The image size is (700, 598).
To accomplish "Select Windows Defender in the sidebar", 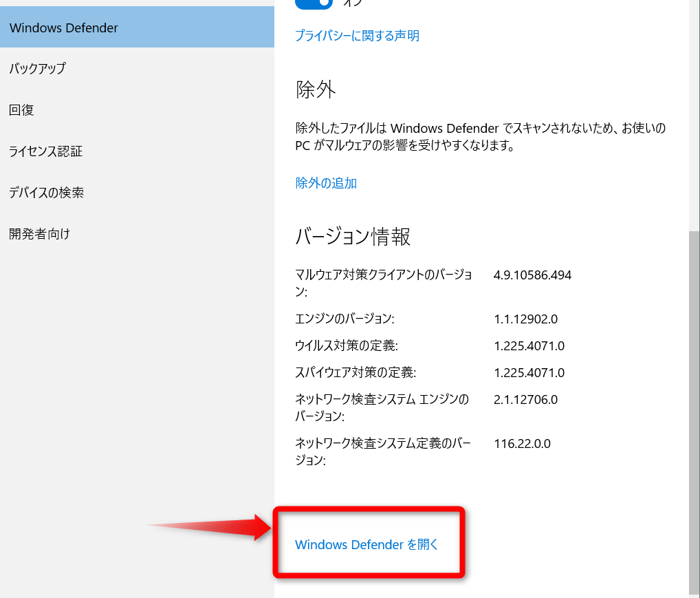I will (64, 28).
